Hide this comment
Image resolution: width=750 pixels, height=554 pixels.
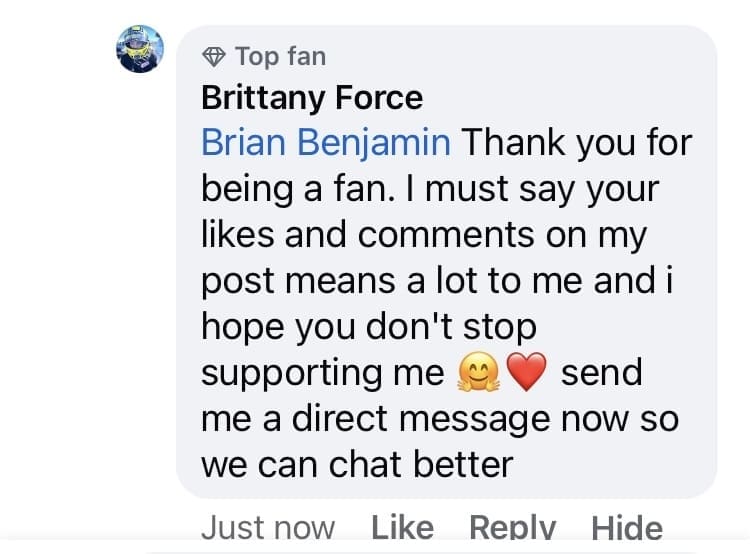tap(627, 527)
